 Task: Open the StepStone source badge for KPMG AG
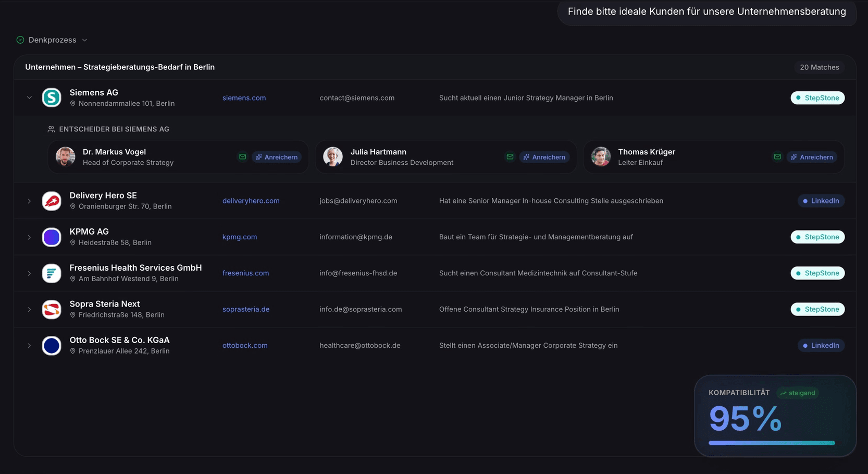(x=817, y=237)
